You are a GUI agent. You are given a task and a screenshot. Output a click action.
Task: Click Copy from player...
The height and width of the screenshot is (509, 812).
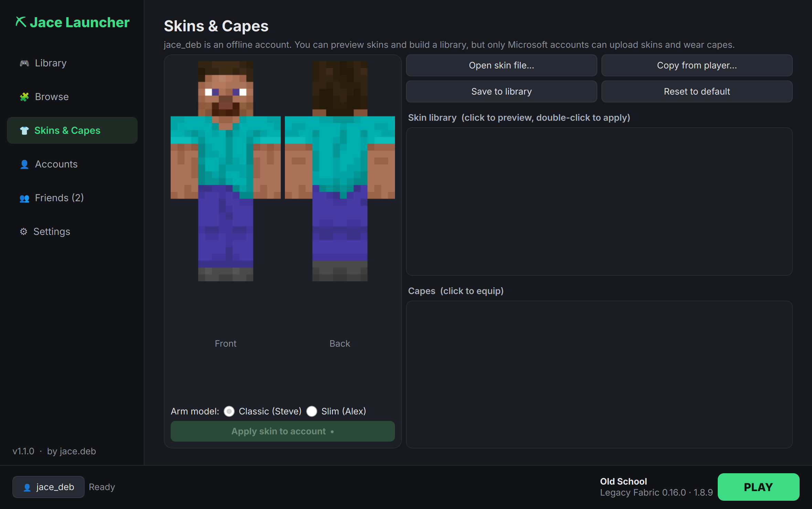pyautogui.click(x=697, y=65)
